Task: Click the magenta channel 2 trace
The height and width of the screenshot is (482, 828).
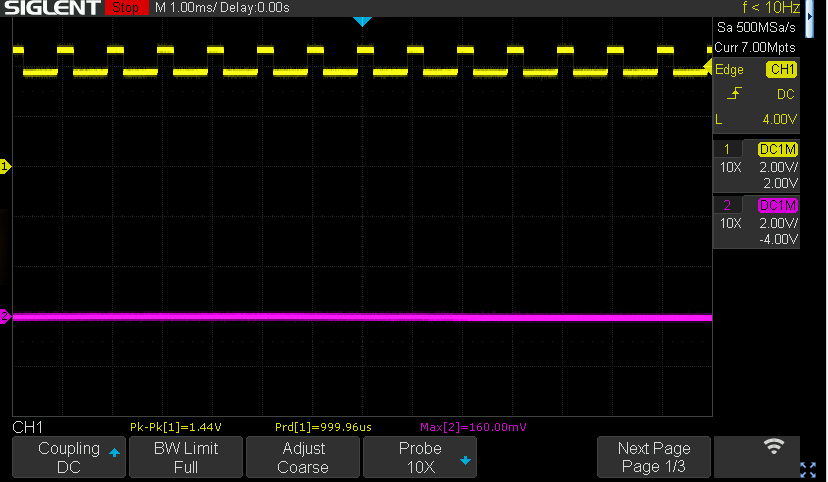Action: (x=362, y=317)
